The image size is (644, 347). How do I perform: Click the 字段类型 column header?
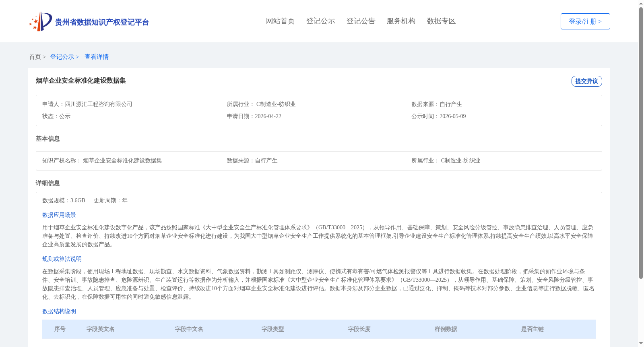pyautogui.click(x=273, y=329)
